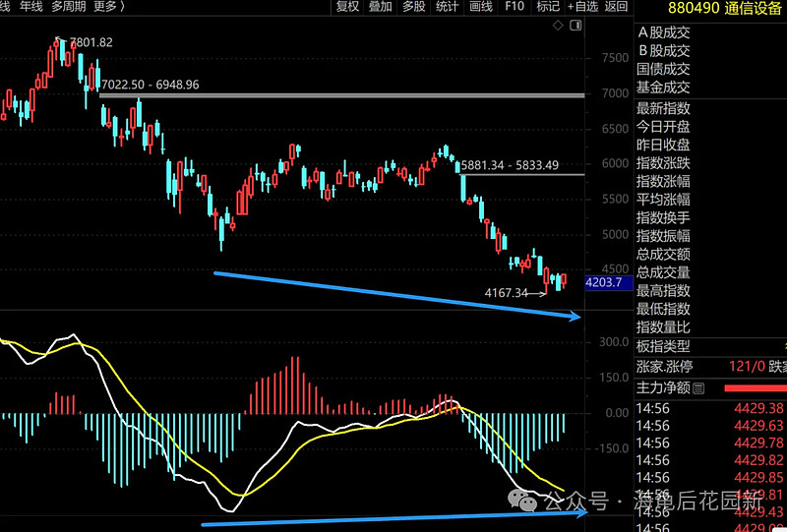Click the 121/0 value
787x532 pixels.
(747, 366)
